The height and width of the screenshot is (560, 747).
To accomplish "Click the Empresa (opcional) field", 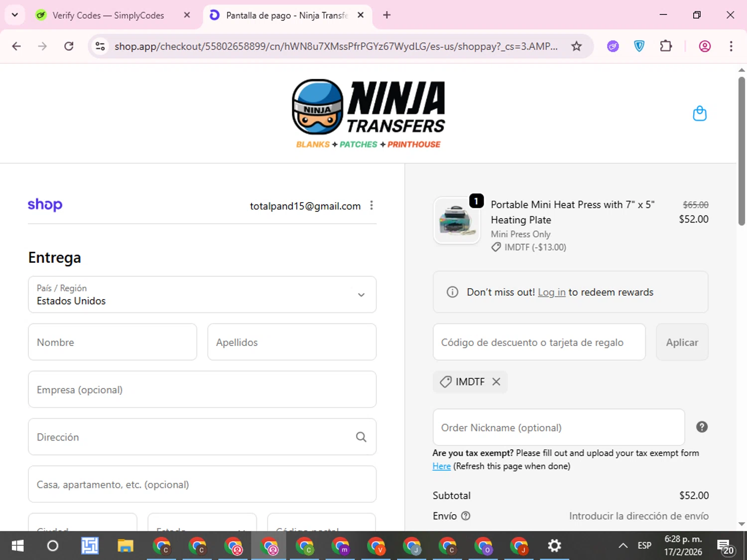I will pos(202,389).
